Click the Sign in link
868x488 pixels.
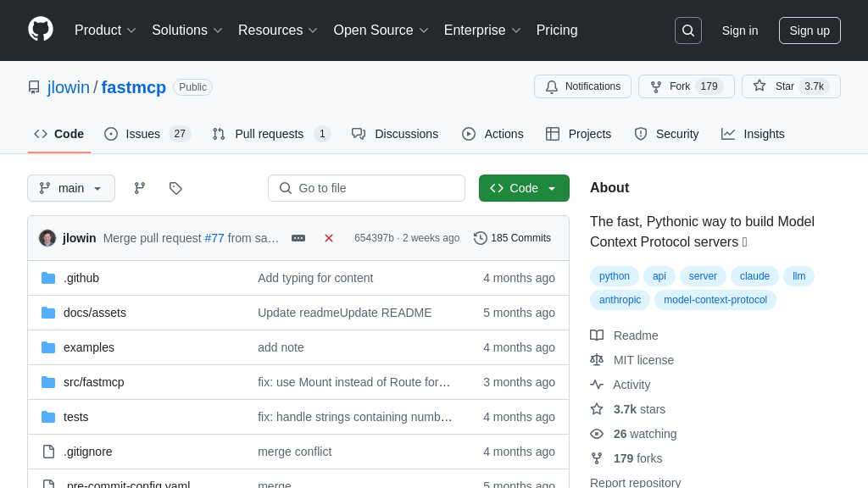point(740,30)
